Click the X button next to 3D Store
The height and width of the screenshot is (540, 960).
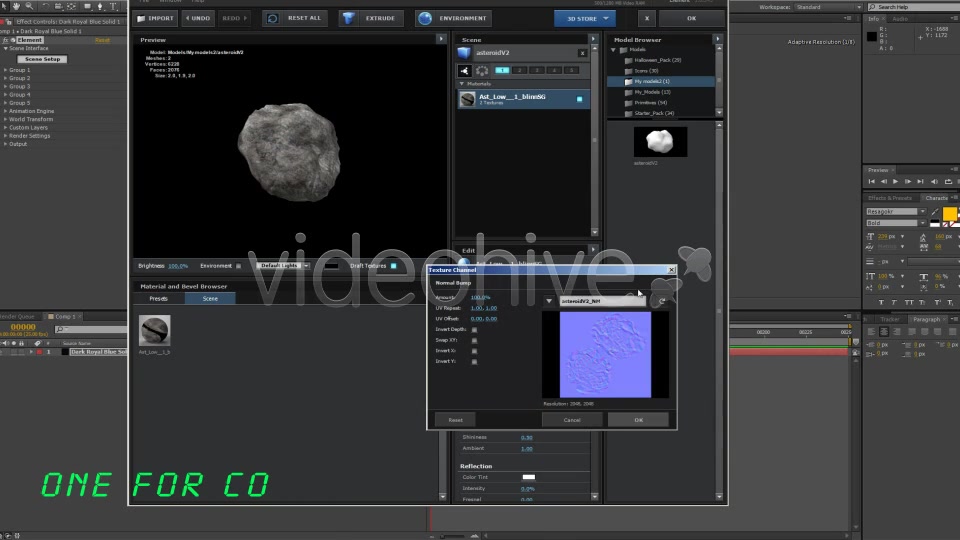647,18
